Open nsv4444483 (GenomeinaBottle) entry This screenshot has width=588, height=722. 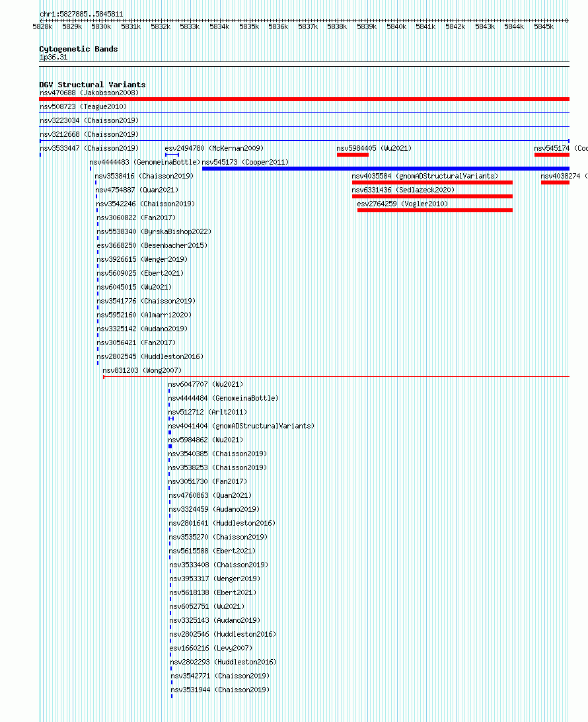pyautogui.click(x=145, y=162)
